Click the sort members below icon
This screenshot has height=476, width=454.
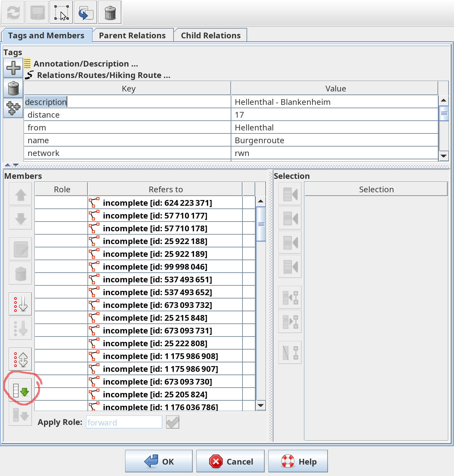(21, 328)
